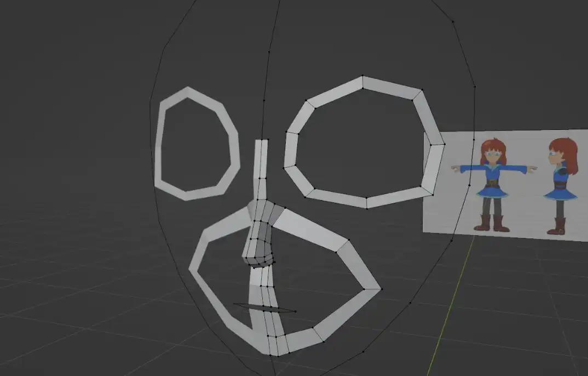Click the centerline vertex on the forehead
This screenshot has width=588, height=376.
(x=268, y=52)
